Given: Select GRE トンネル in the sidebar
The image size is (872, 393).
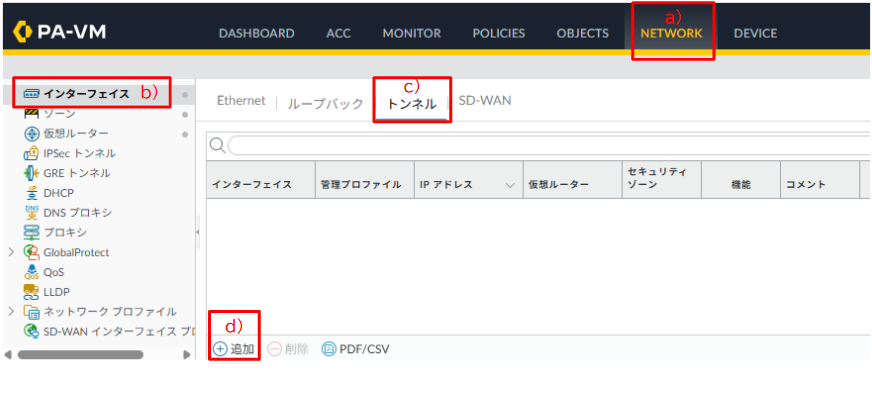Looking at the screenshot, I should (x=77, y=173).
